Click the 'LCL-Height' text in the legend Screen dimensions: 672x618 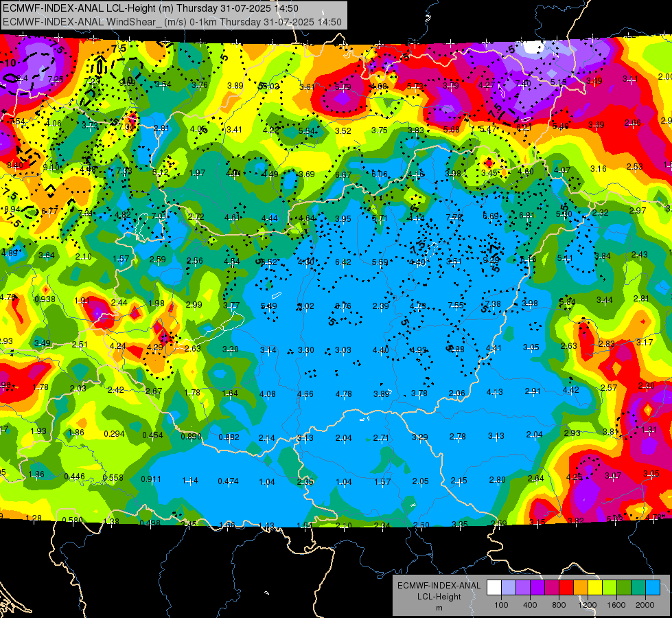pos(439,597)
